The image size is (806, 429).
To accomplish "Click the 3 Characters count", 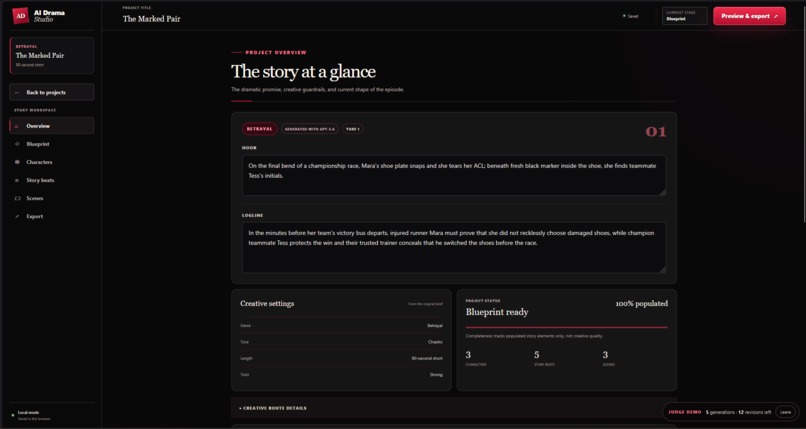I will tap(476, 358).
